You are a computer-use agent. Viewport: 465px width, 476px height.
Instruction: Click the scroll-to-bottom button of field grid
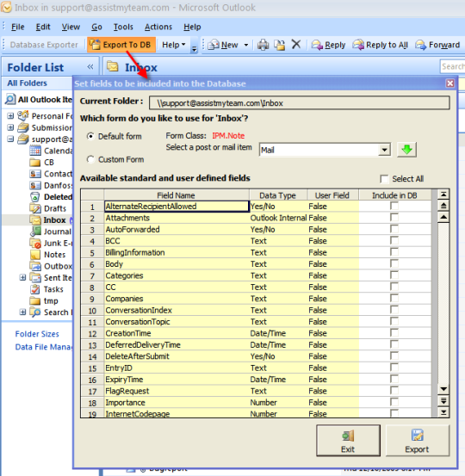click(x=443, y=412)
